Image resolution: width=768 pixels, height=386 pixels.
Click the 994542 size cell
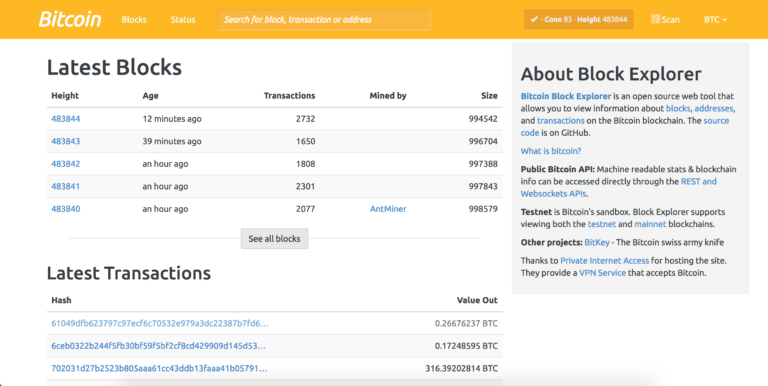(483, 119)
